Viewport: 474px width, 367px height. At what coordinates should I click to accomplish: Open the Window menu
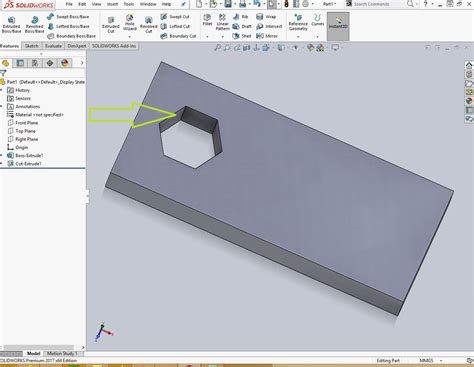(148, 4)
